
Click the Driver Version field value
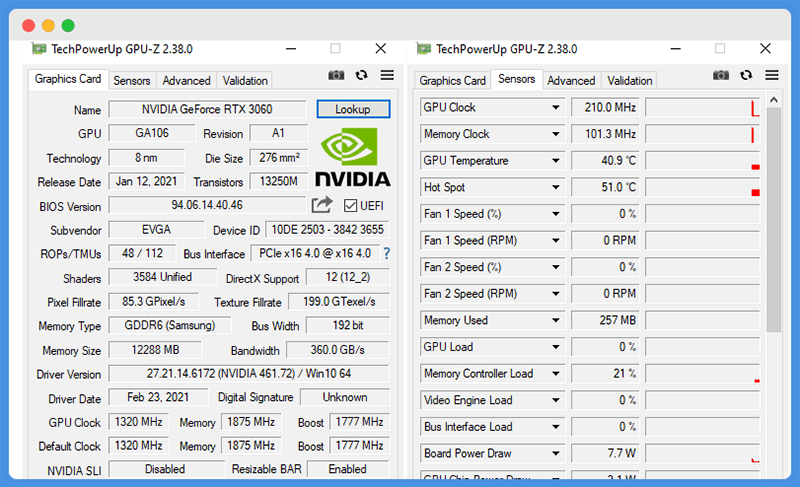point(249,374)
